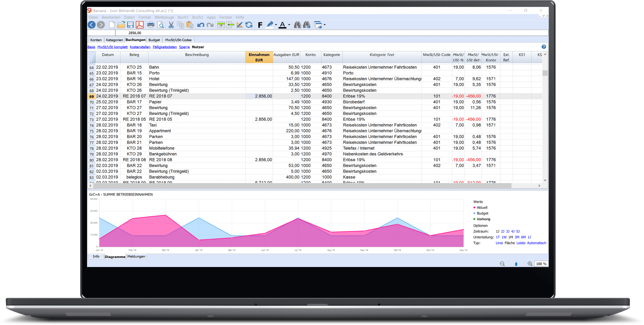Open the Werkzeuge menu
Image resolution: width=644 pixels, height=325 pixels.
pos(164,17)
